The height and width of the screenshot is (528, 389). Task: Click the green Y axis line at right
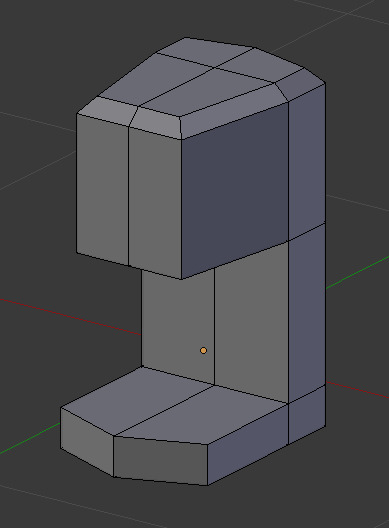(357, 273)
